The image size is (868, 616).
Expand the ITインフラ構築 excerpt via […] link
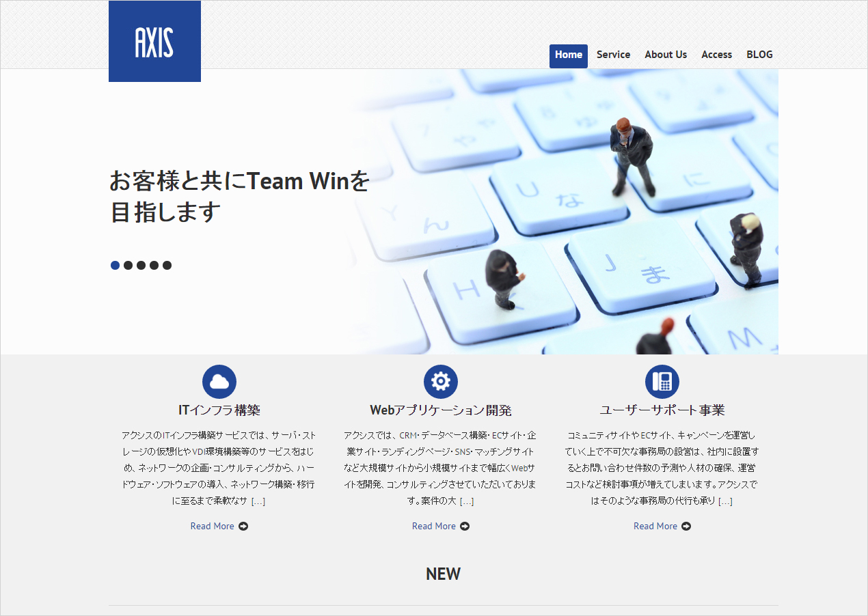258,501
